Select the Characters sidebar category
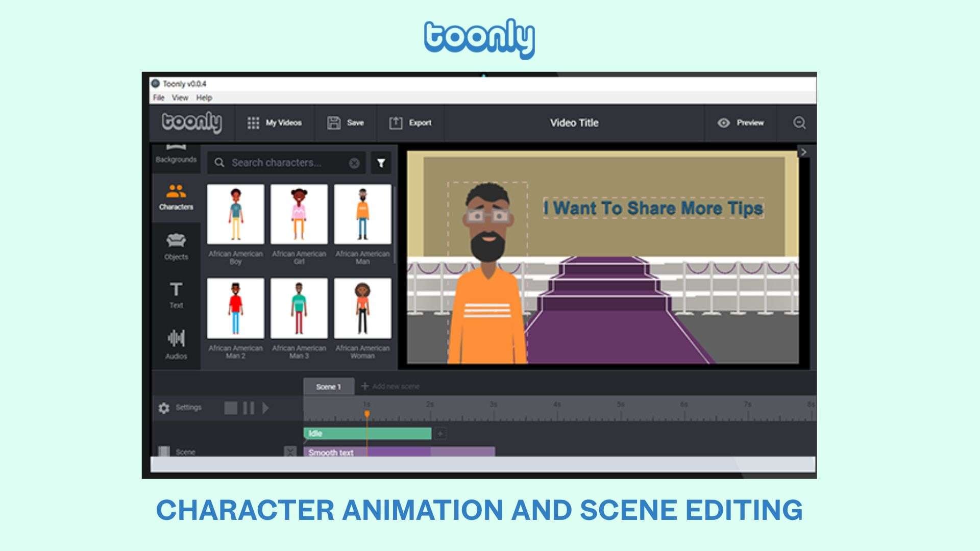Screen dimensions: 980x551 point(176,197)
